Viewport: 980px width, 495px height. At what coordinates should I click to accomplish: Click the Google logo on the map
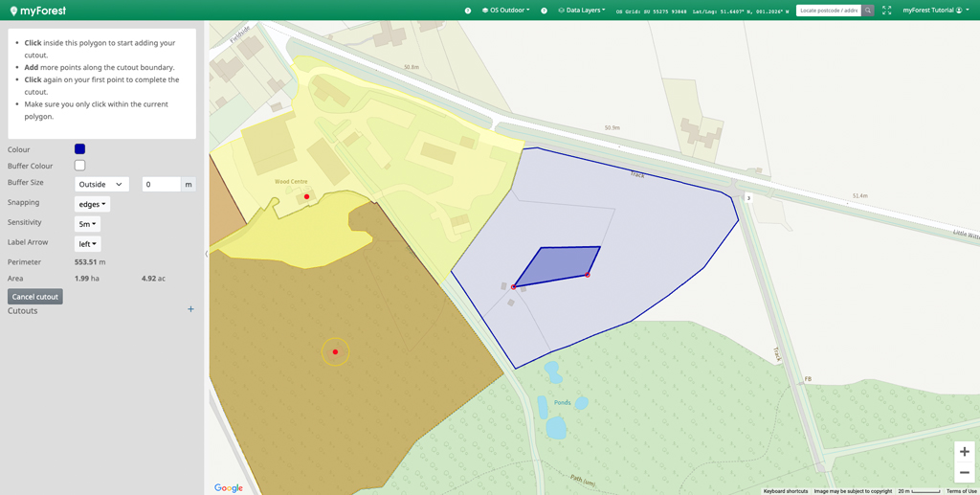point(228,487)
